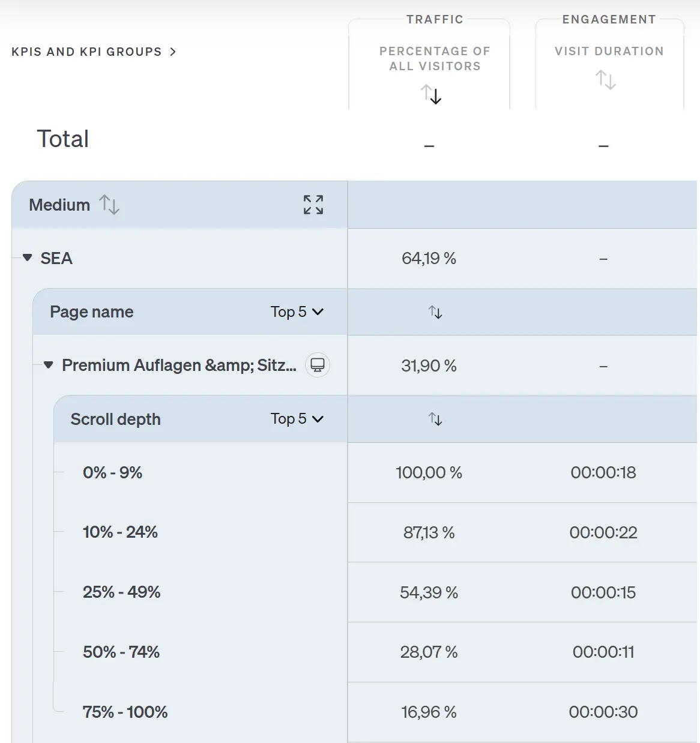Collapse the SEA row
The image size is (700, 743).
[28, 258]
